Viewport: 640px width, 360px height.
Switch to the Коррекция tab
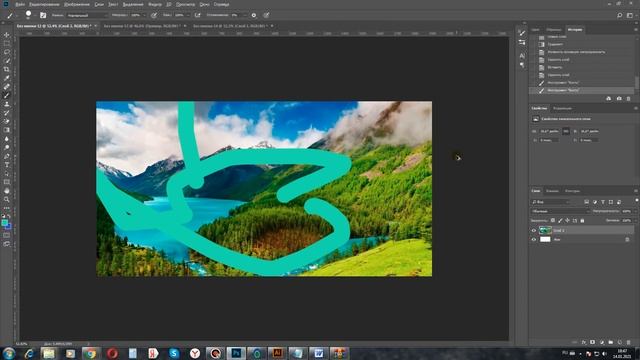pyautogui.click(x=562, y=109)
